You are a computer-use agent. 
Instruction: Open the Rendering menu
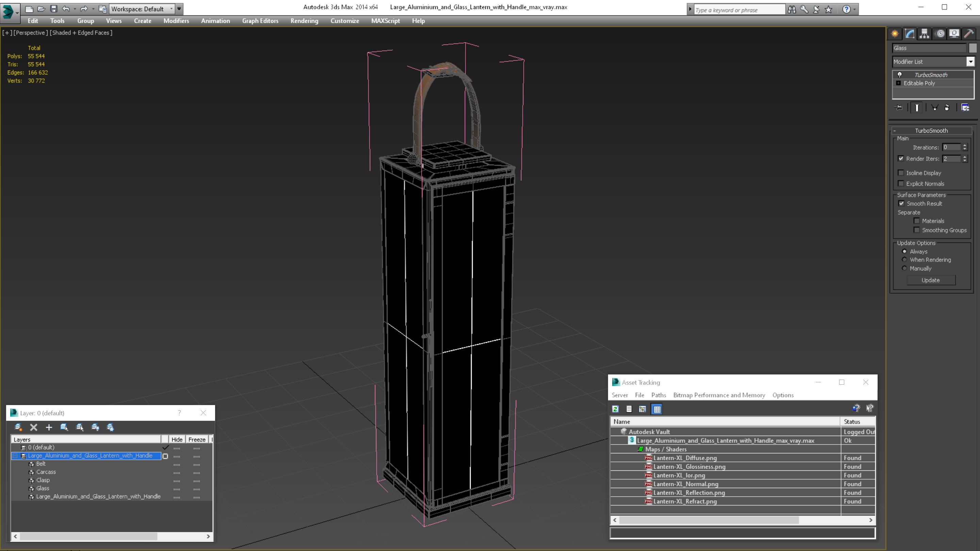304,21
